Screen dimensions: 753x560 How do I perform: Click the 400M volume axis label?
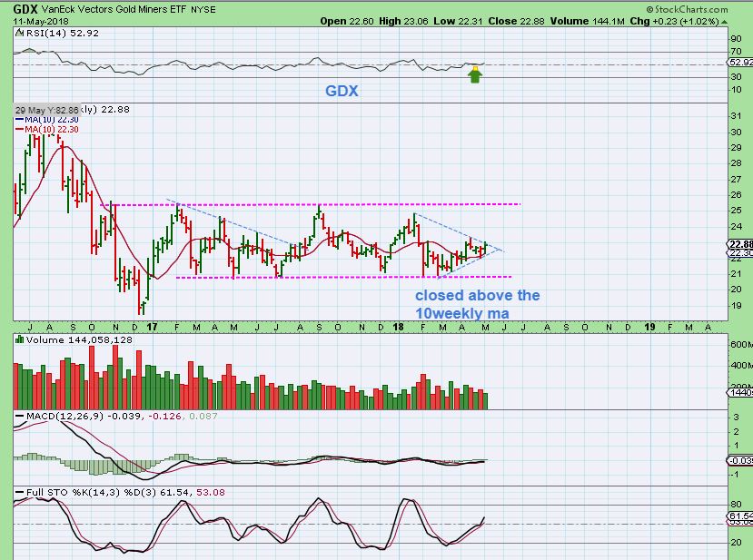[x=741, y=365]
